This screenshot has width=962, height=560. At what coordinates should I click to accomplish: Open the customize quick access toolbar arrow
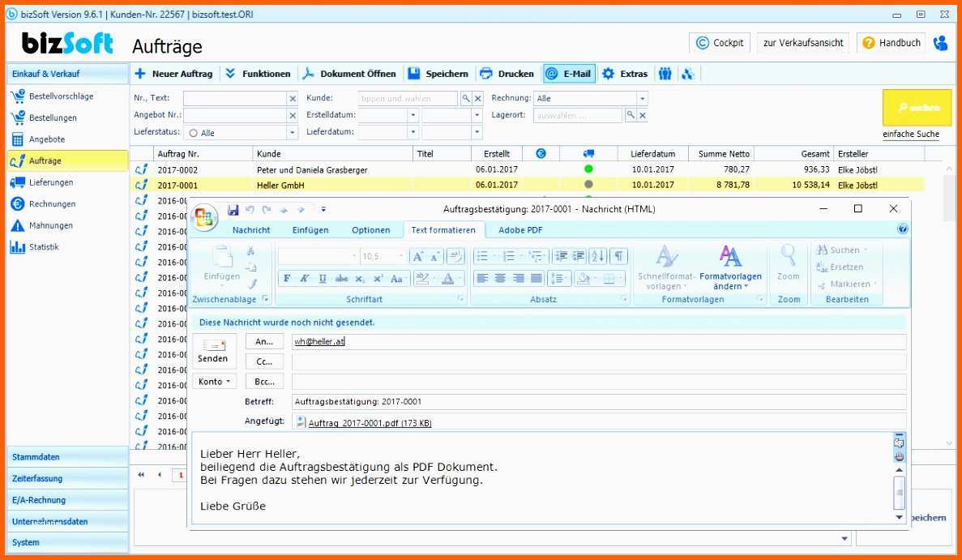323,210
